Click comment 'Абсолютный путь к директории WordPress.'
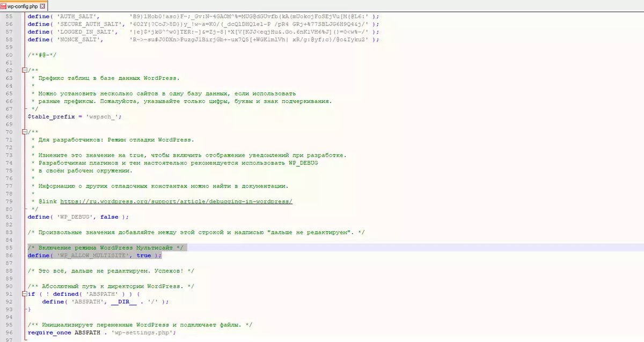Image resolution: width=644 pixels, height=342 pixels. click(x=111, y=286)
